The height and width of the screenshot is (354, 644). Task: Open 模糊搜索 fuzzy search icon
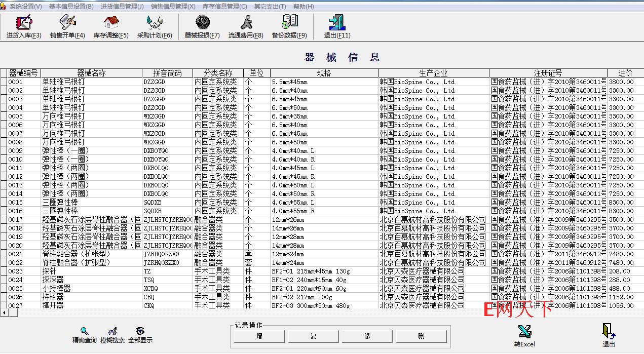[x=112, y=332]
